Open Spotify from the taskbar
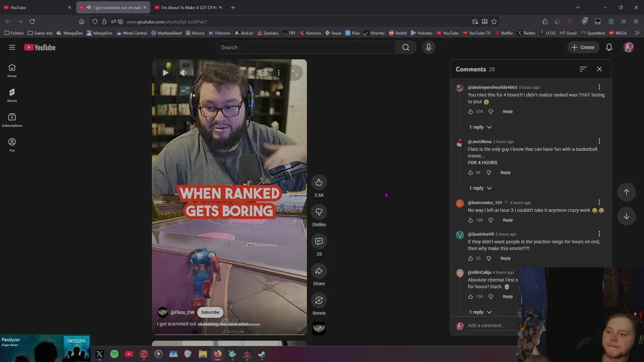 114,354
